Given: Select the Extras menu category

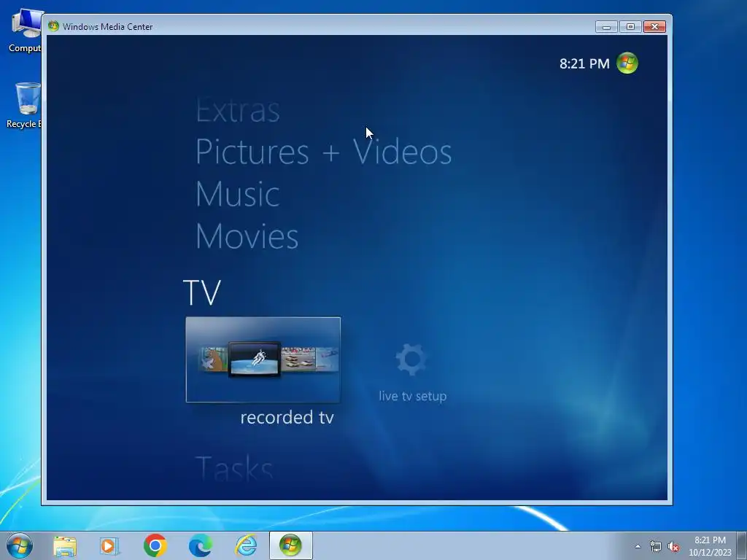Looking at the screenshot, I should click(237, 110).
